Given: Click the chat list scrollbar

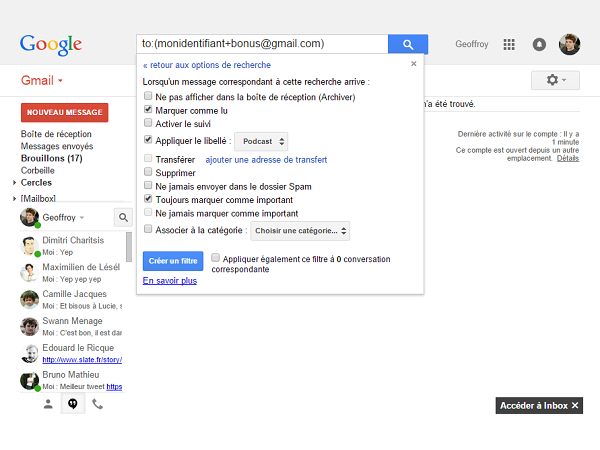Looking at the screenshot, I should [129, 247].
